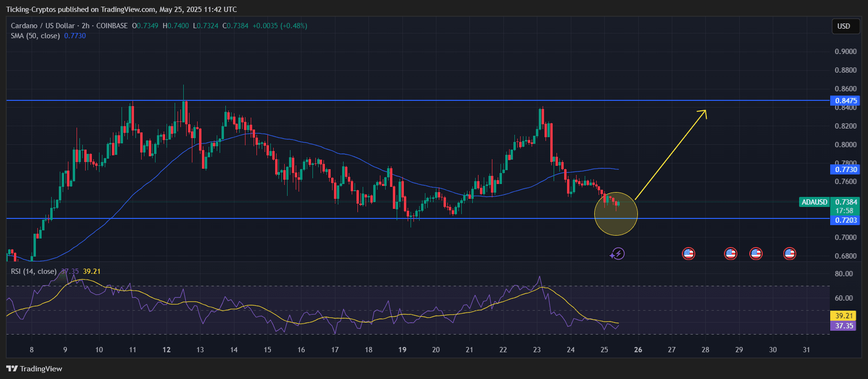Click the RSI (14, close) indicator label
The height and width of the screenshot is (379, 868).
coord(34,271)
